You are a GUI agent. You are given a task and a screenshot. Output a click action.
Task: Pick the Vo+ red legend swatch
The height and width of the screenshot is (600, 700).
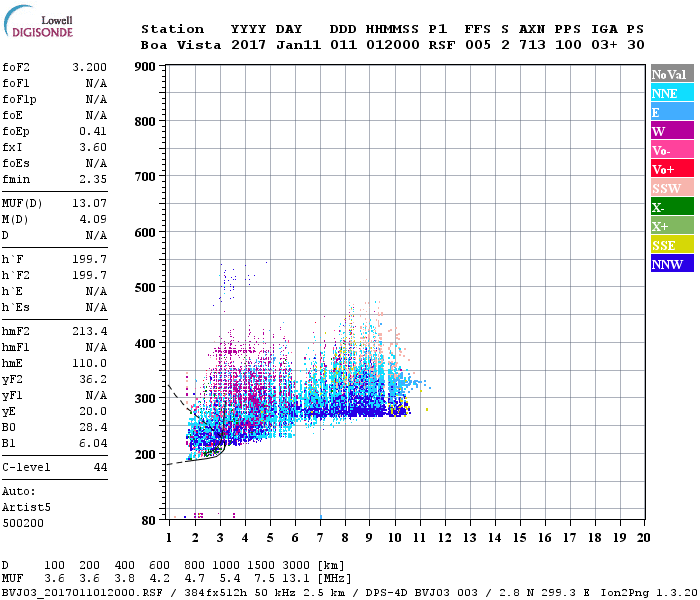pos(670,169)
